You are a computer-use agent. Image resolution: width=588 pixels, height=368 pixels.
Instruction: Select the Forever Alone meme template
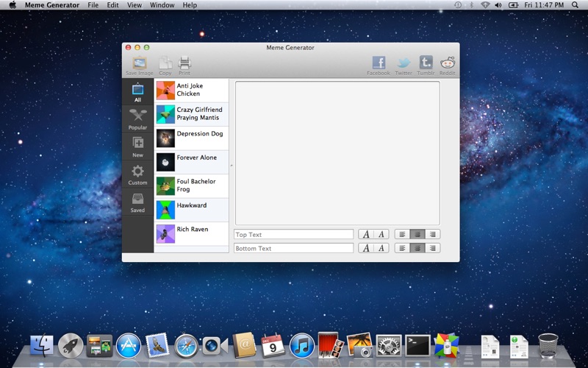coord(191,161)
